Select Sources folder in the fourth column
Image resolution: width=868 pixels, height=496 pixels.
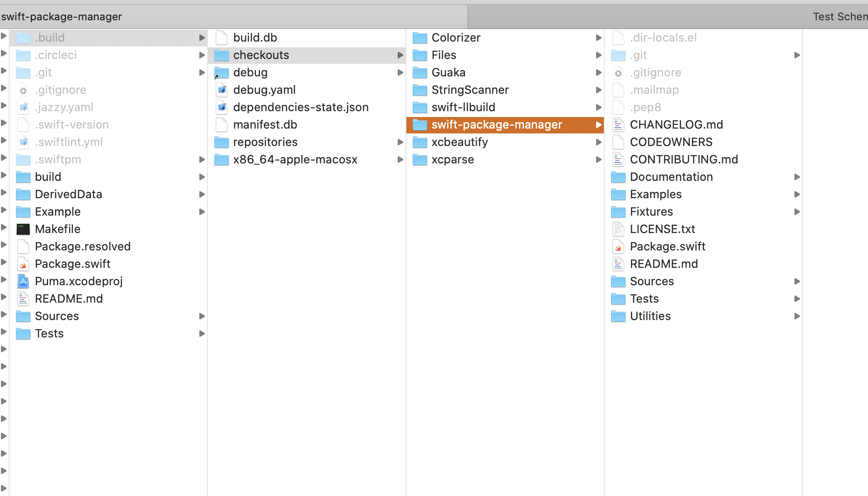coord(703,281)
